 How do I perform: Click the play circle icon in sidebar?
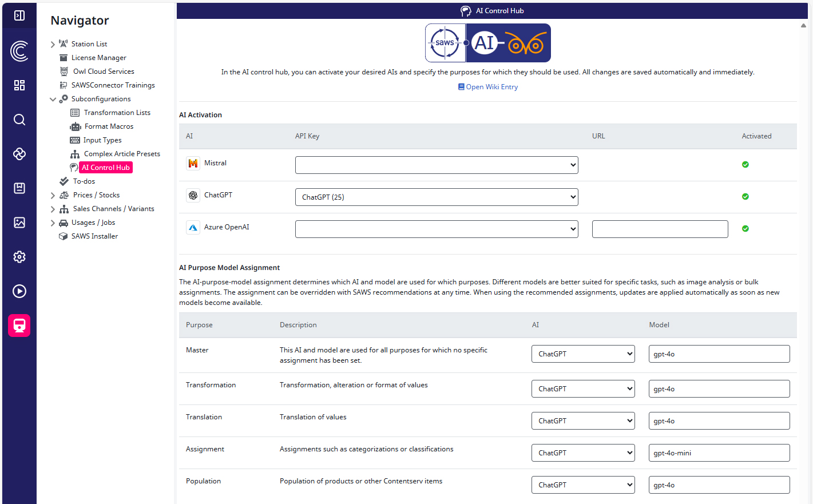[x=19, y=291]
